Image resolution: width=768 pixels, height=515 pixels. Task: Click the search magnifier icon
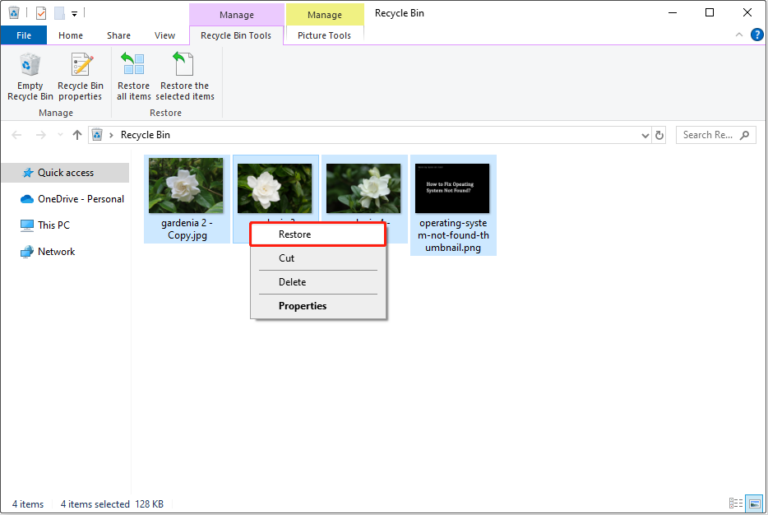[744, 135]
